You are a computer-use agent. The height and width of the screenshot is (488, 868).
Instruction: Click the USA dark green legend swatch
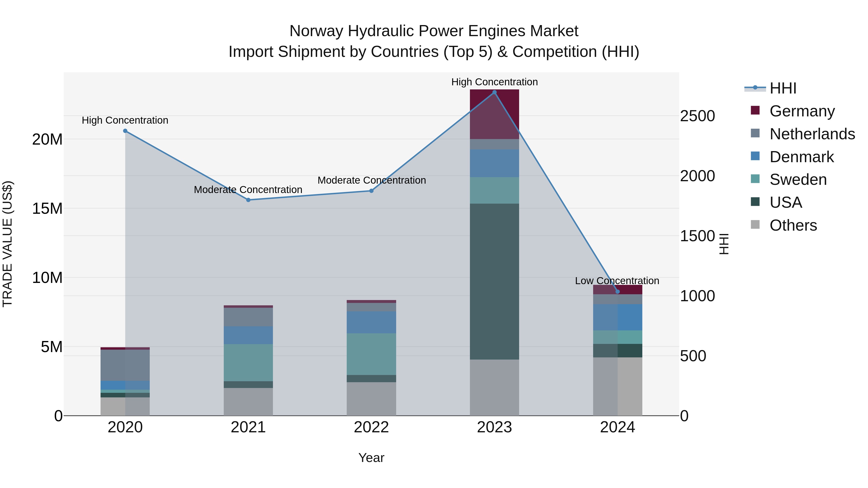tap(755, 202)
